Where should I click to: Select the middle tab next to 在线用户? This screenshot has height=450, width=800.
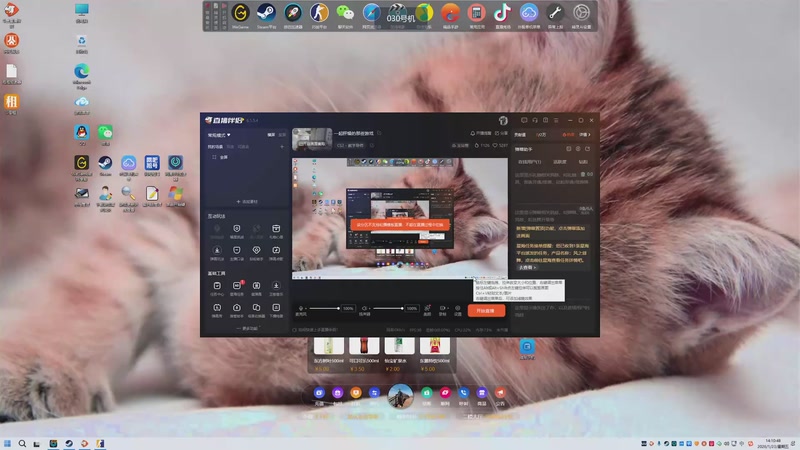point(560,162)
